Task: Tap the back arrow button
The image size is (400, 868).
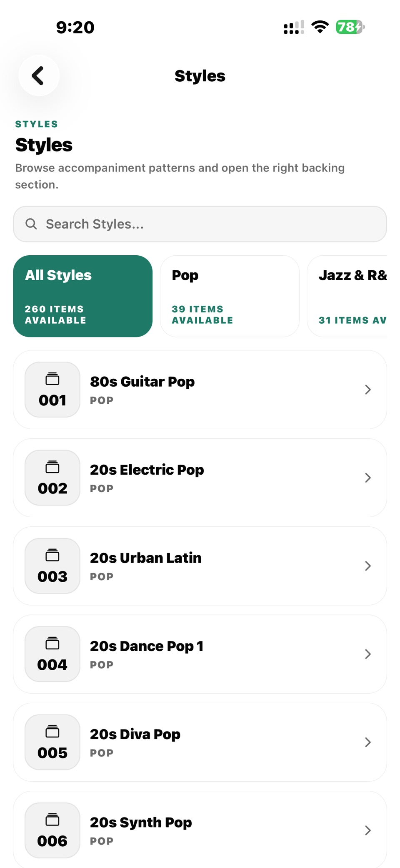Action: click(39, 75)
